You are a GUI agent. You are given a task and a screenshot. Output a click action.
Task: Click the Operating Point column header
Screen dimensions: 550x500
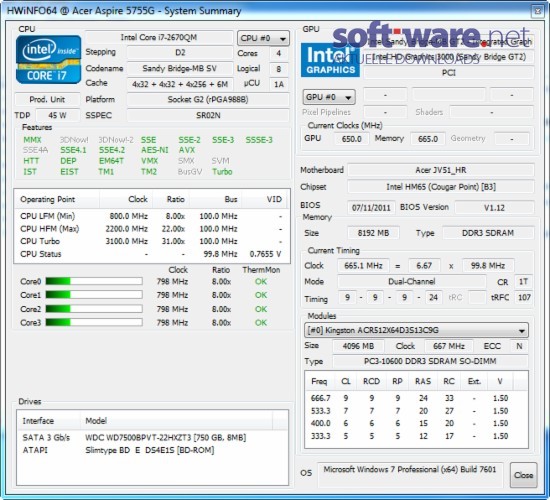(57, 199)
